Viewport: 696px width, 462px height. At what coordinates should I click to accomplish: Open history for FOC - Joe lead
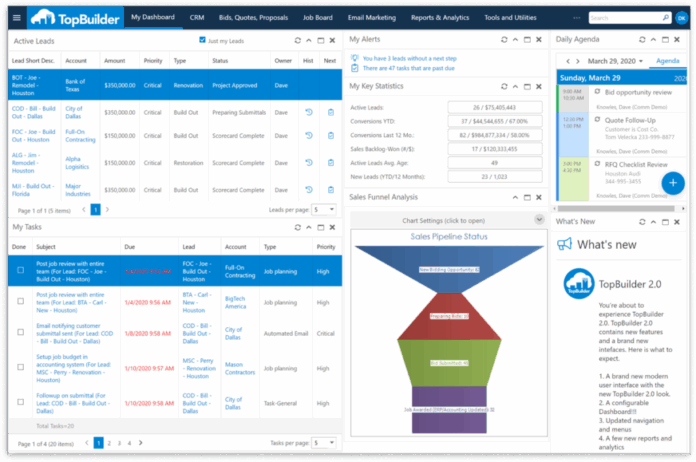[x=309, y=135]
